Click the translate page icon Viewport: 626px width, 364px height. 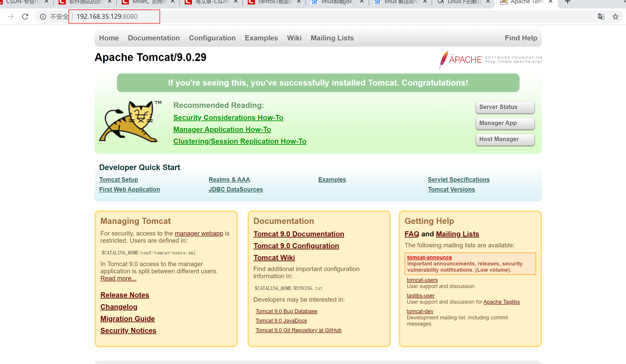click(x=601, y=17)
